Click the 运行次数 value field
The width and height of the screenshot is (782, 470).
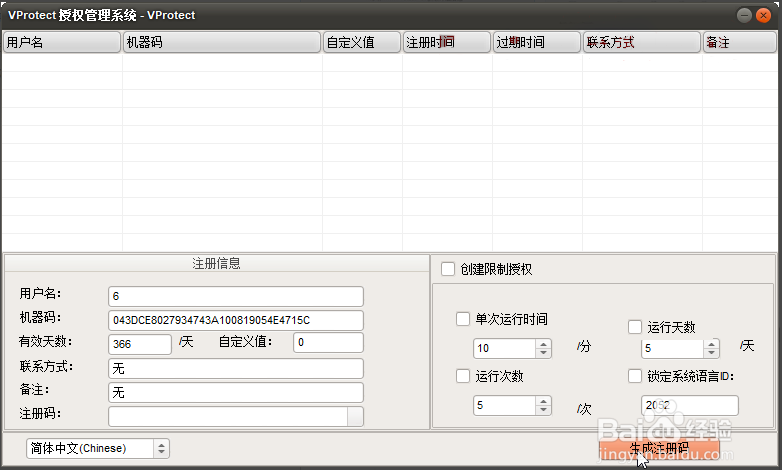[x=505, y=405]
